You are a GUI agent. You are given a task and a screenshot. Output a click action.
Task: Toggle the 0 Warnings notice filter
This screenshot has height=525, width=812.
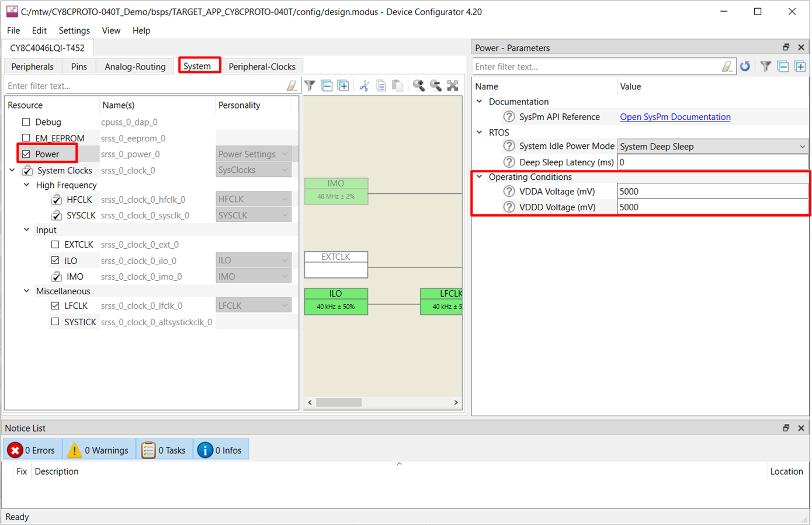click(x=99, y=450)
